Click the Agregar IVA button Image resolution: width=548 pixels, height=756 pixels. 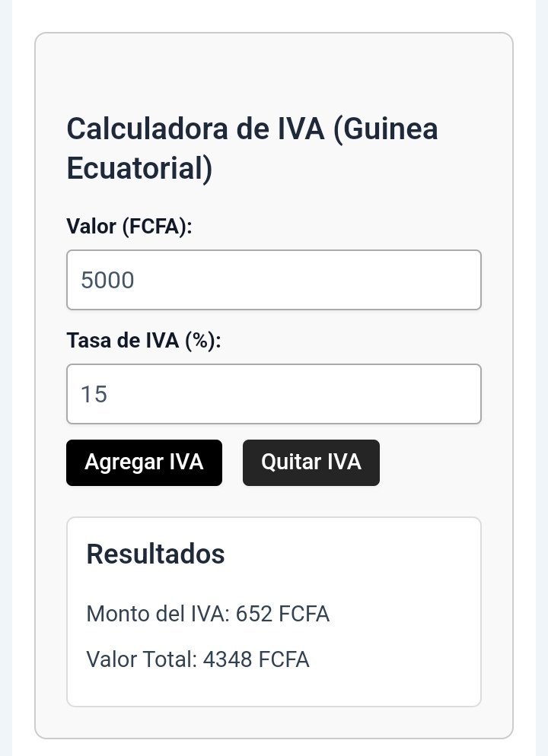click(145, 462)
